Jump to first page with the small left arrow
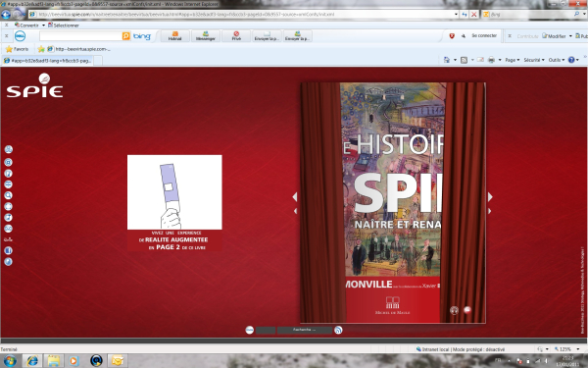 296,211
